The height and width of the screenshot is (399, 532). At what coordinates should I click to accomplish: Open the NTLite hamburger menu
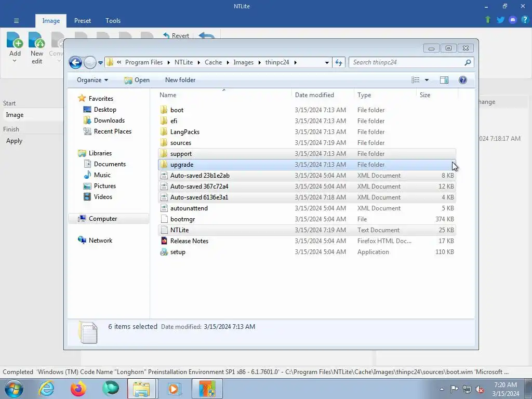pyautogui.click(x=16, y=21)
